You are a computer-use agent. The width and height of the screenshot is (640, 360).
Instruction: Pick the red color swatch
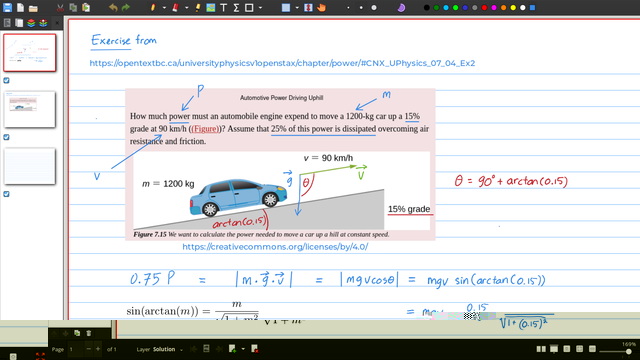484,8
